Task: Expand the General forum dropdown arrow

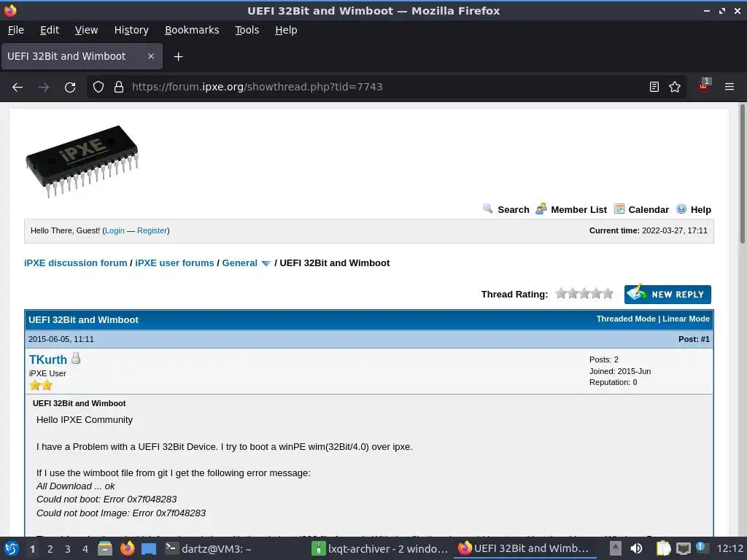Action: [x=266, y=263]
